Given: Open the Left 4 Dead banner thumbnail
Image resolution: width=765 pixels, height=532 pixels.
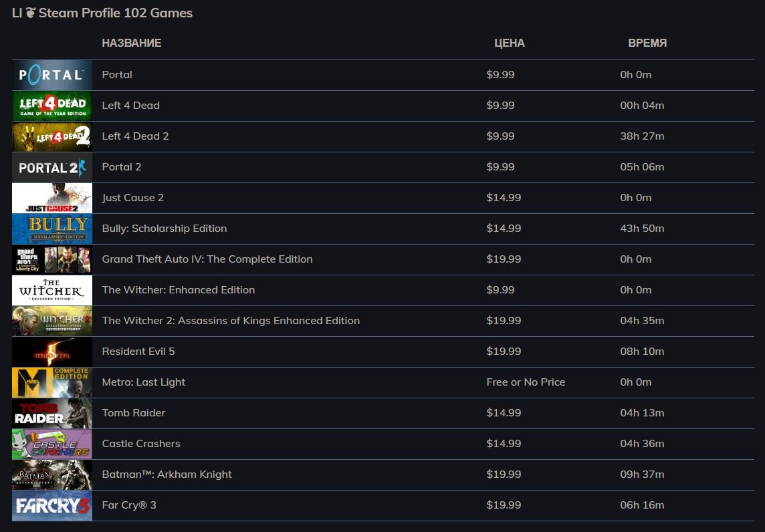Looking at the screenshot, I should click(52, 106).
